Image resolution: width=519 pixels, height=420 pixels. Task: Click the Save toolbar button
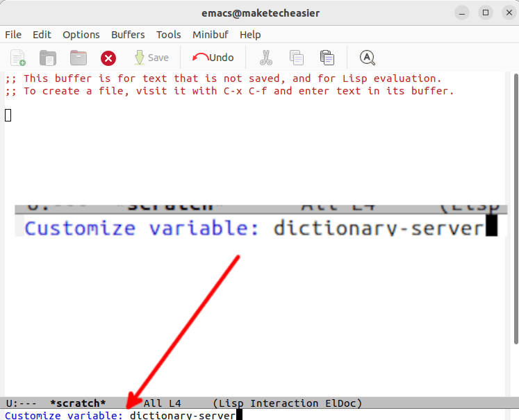[x=151, y=58]
